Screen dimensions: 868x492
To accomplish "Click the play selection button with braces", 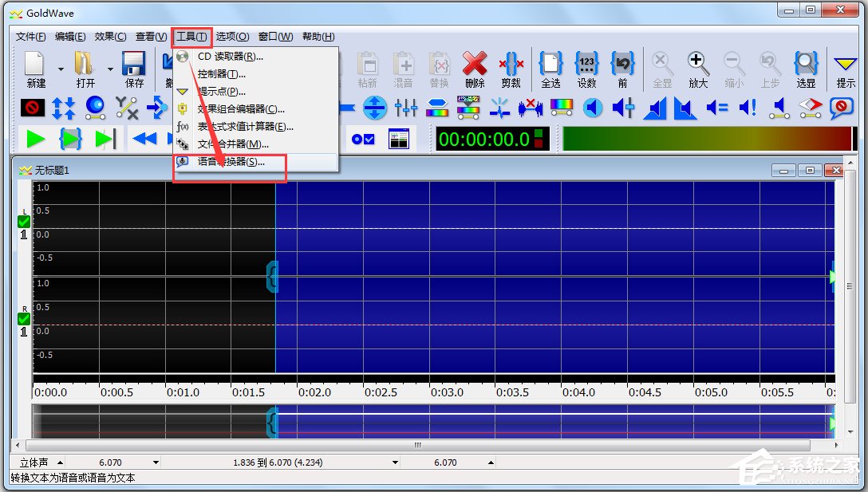I will point(70,139).
